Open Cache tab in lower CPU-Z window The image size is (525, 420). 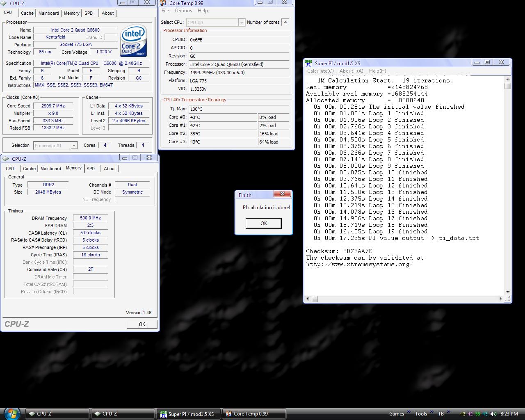pyautogui.click(x=29, y=169)
